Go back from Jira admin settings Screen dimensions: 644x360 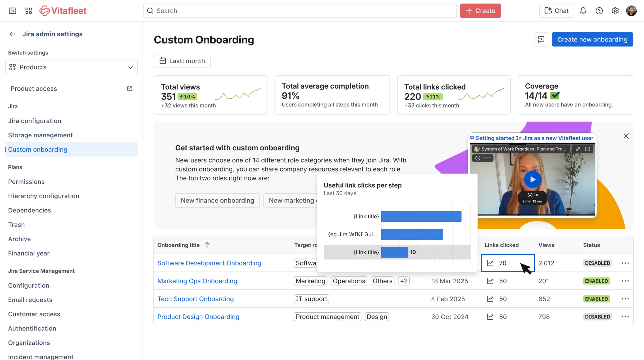click(x=13, y=34)
